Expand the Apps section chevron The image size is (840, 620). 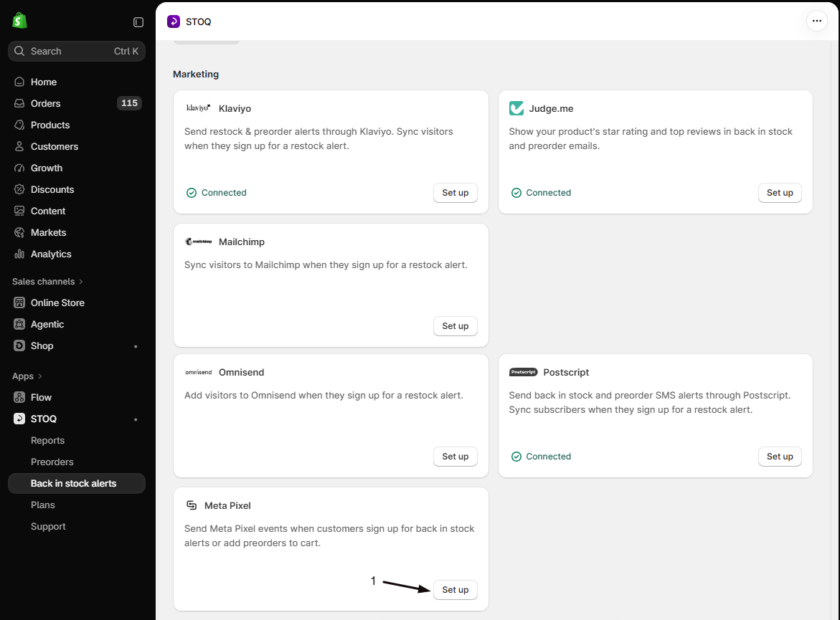coord(40,376)
